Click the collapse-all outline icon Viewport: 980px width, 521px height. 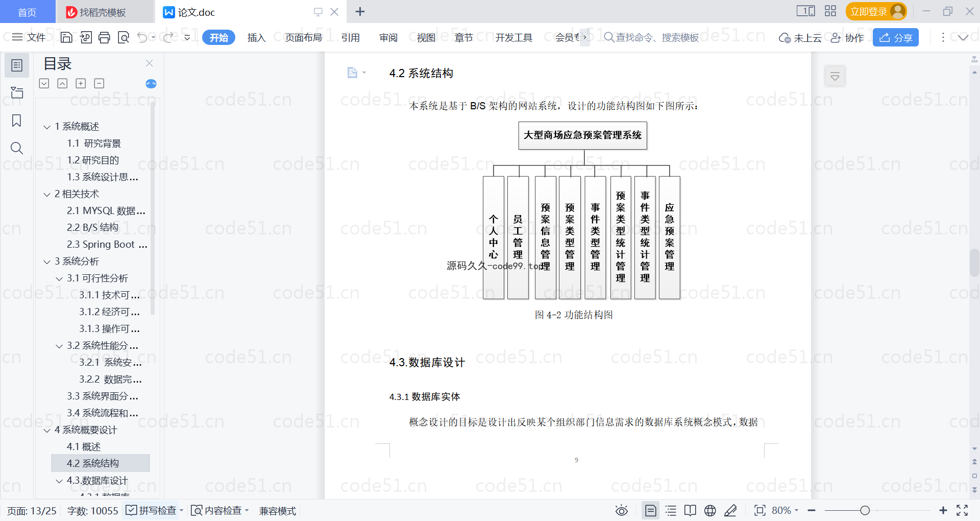pos(62,83)
